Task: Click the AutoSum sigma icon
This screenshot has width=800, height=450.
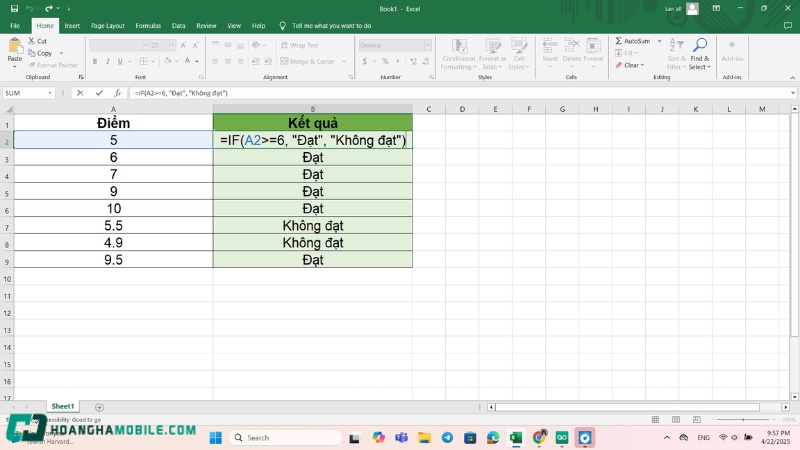Action: (618, 41)
